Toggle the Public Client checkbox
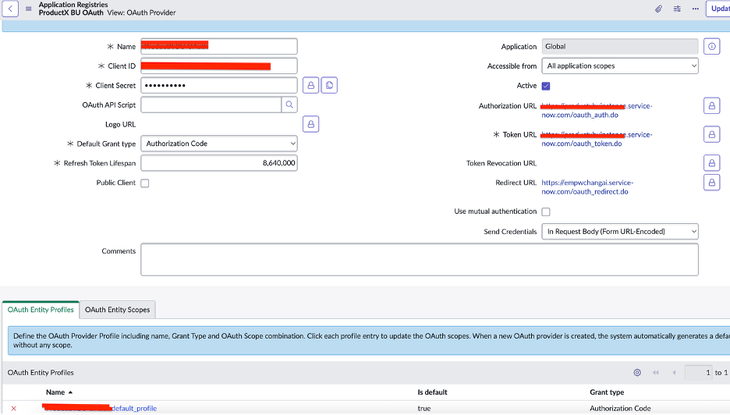This screenshot has height=415, width=730. [145, 183]
